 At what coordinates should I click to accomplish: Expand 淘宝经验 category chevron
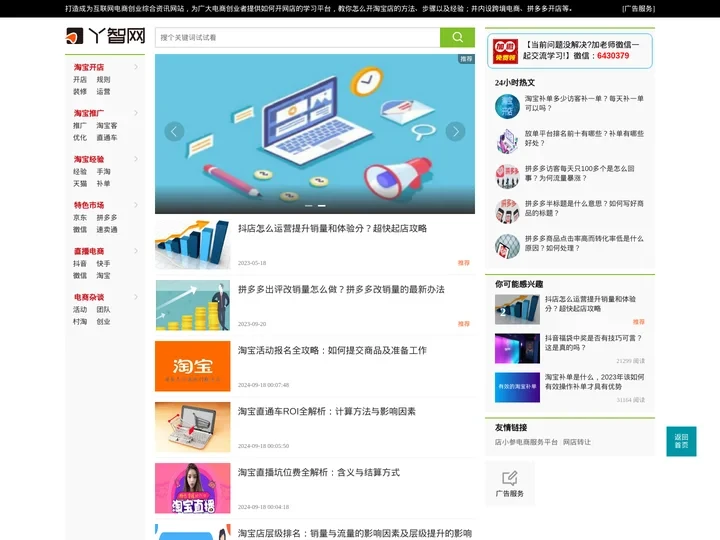(136, 159)
